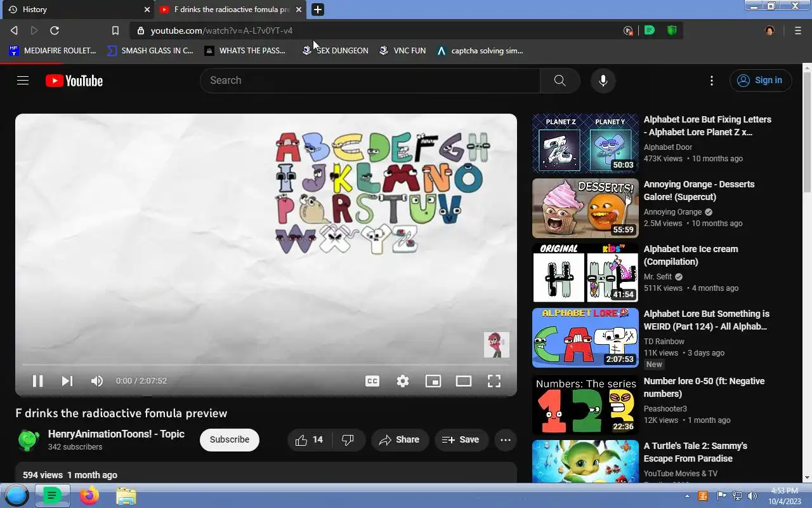Open File Explorer from the taskbar

126,495
